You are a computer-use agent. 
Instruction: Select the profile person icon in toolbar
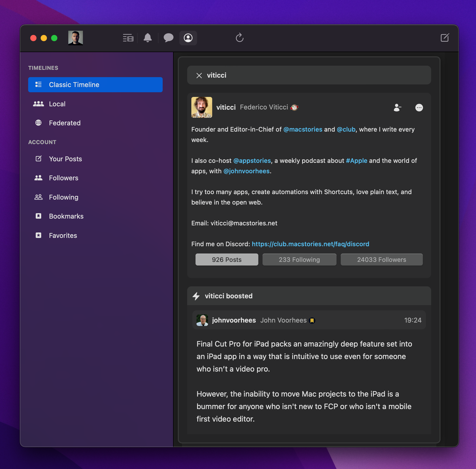[x=188, y=38]
